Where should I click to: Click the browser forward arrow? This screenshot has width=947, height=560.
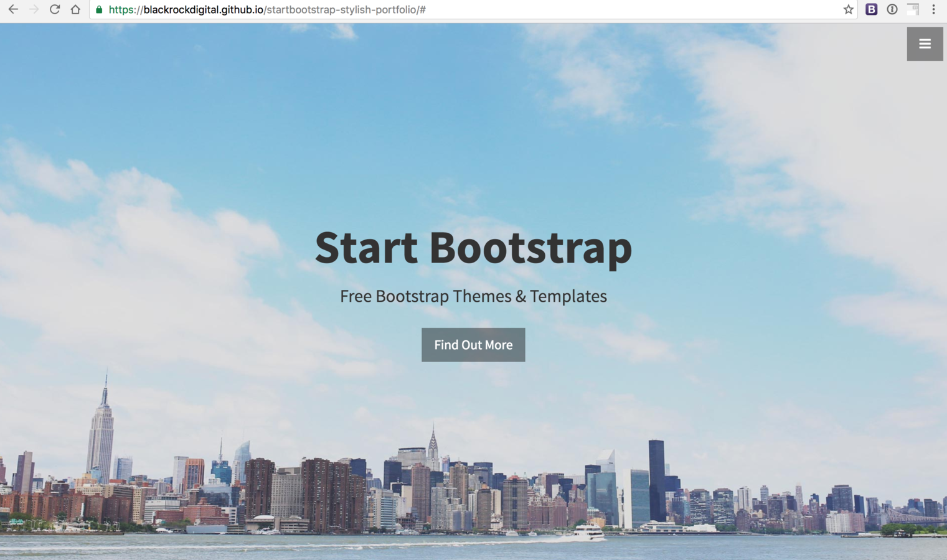(34, 9)
